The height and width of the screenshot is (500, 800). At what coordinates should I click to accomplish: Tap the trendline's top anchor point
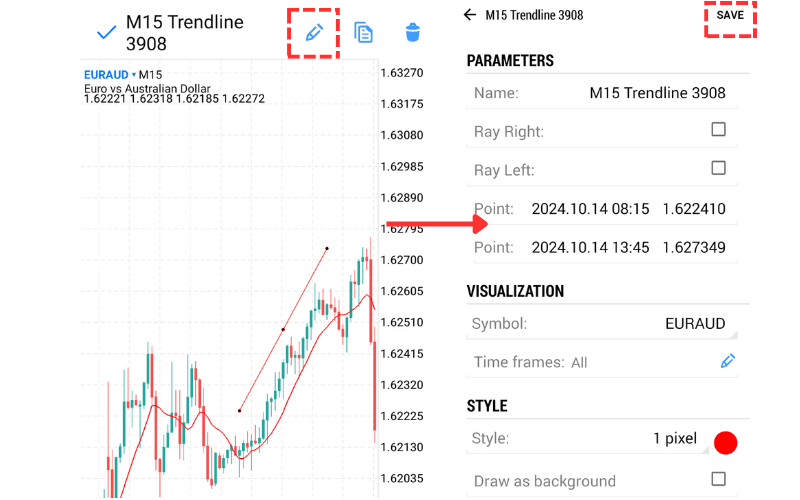pos(327,248)
